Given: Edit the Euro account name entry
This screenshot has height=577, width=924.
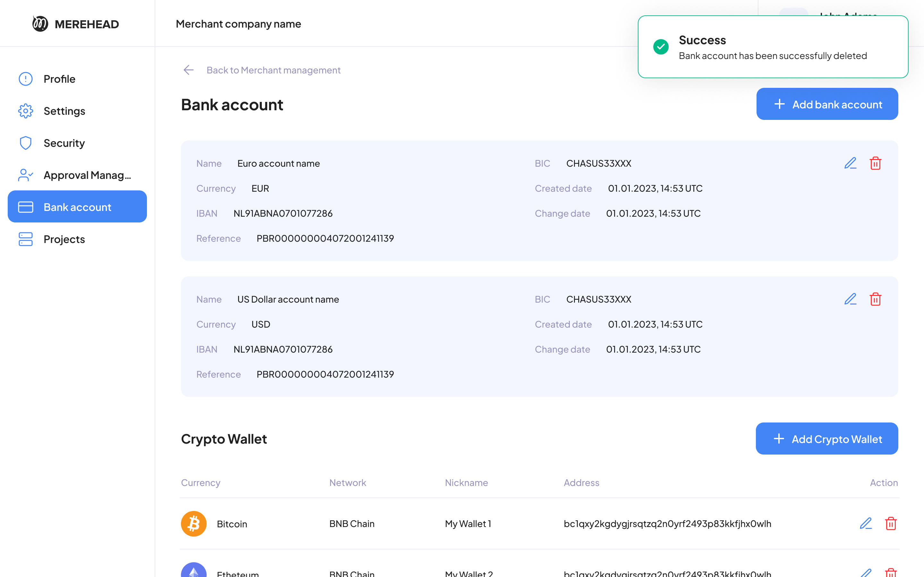Looking at the screenshot, I should point(850,163).
